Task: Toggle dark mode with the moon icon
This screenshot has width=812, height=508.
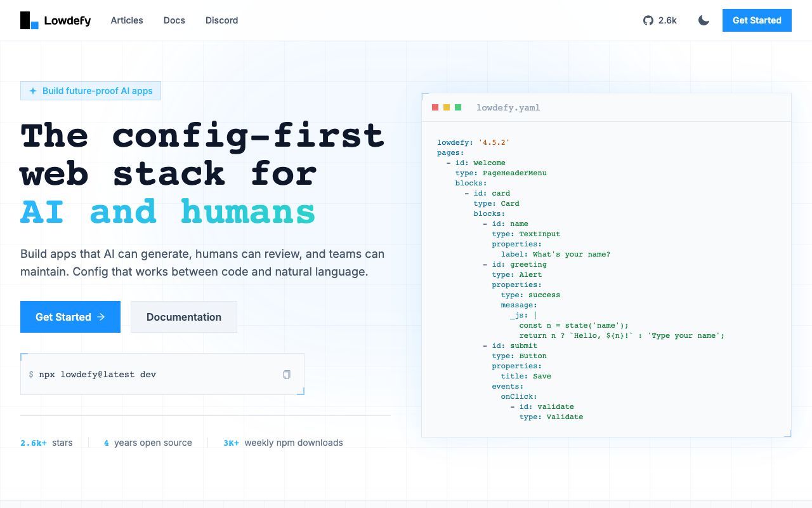Action: (704, 20)
